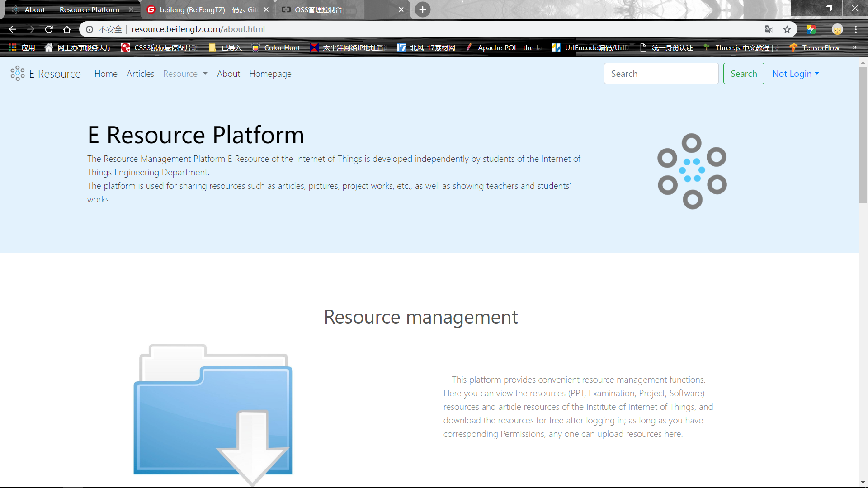The width and height of the screenshot is (868, 488).
Task: Open the Not Login dropdown
Action: pos(795,73)
